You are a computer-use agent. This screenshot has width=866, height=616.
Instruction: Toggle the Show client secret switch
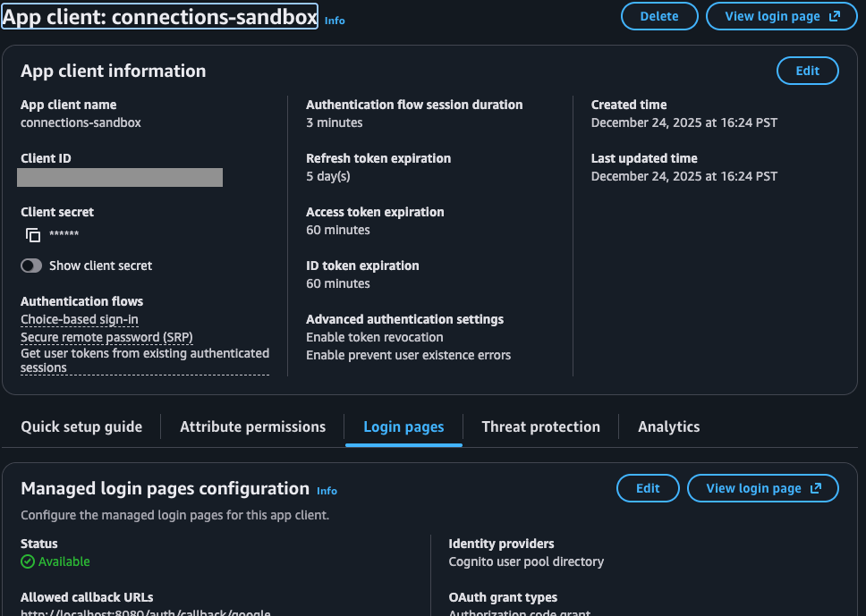(x=31, y=266)
